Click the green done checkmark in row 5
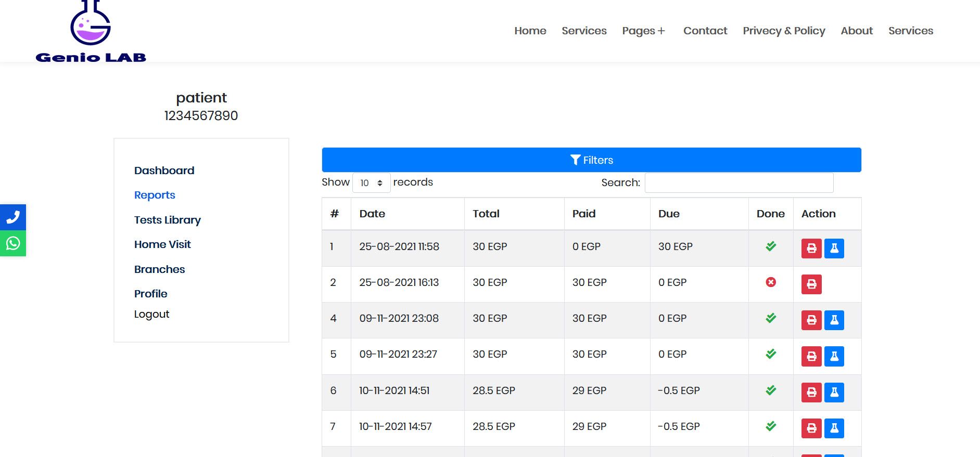The image size is (980, 457). pos(771,354)
